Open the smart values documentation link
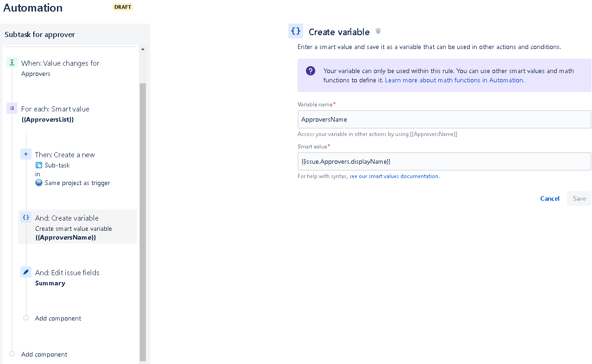 click(394, 176)
